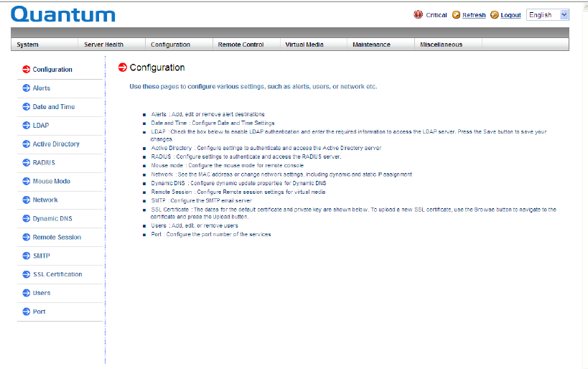Click the Quantum logo

click(63, 14)
